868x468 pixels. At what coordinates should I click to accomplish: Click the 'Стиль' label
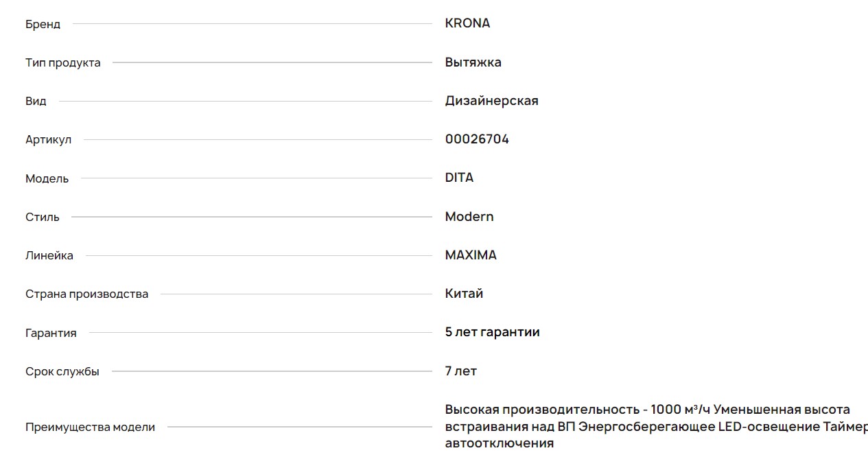(x=43, y=218)
